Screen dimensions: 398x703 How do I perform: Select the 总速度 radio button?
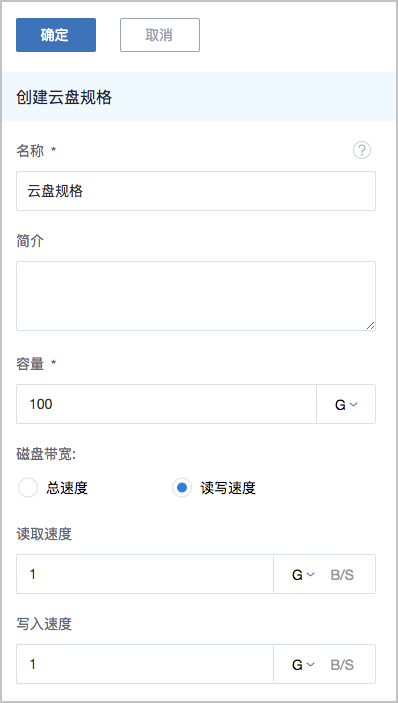(27, 488)
